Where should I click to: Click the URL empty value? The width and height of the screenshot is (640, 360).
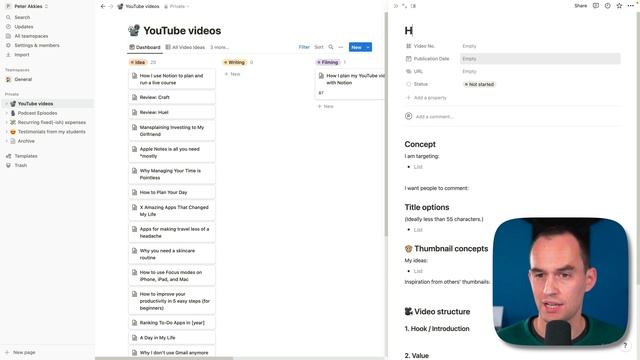click(x=540, y=71)
